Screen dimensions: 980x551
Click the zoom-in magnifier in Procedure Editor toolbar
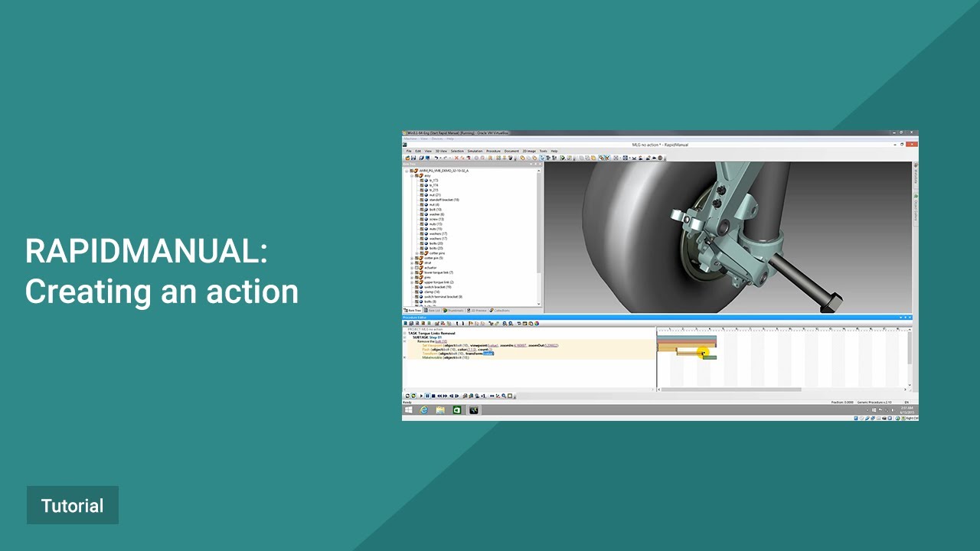click(505, 324)
